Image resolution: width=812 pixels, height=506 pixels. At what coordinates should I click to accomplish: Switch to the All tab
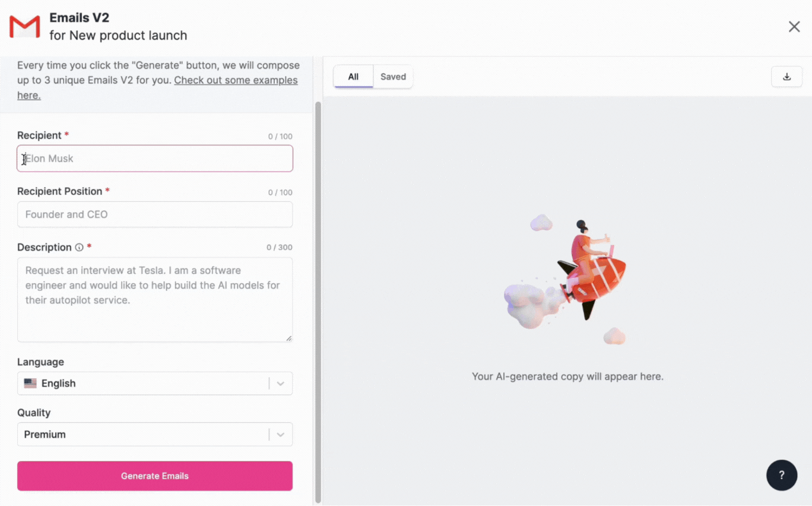353,77
